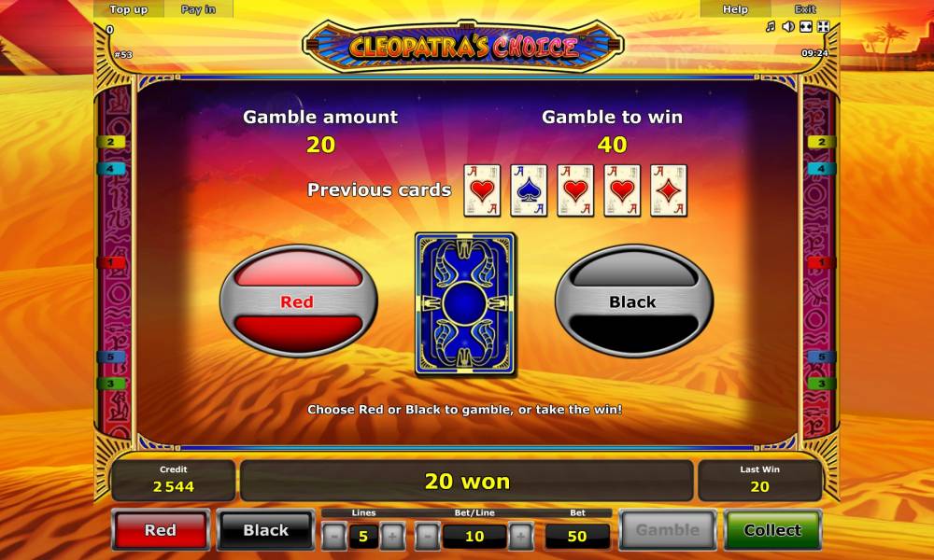Select the bottom bar Red button
Image resolution: width=934 pixels, height=560 pixels.
point(161,529)
